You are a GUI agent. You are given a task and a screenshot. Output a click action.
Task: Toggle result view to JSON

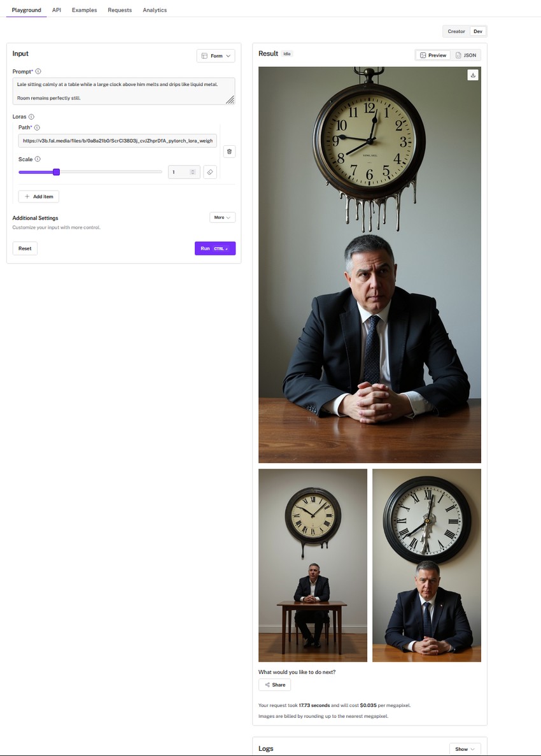(466, 55)
